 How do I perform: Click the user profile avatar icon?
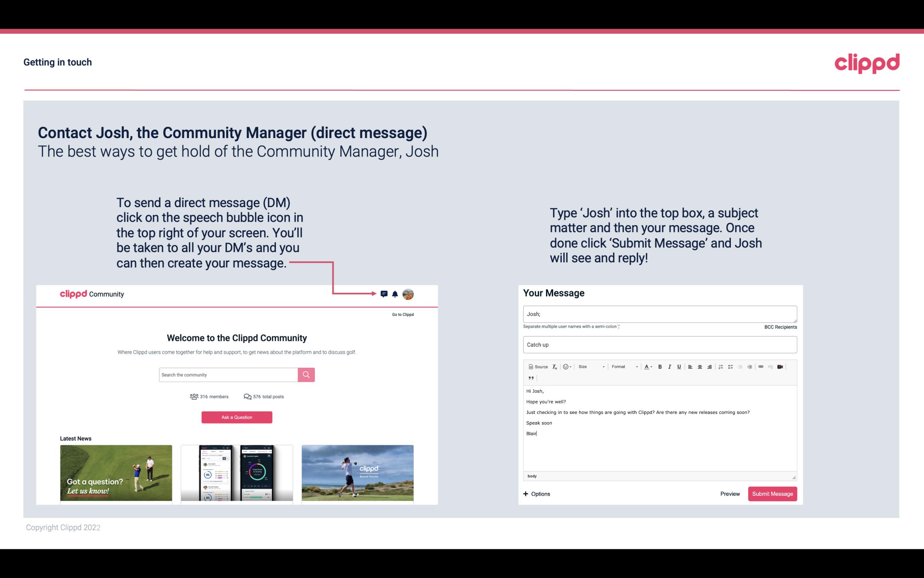[409, 294]
